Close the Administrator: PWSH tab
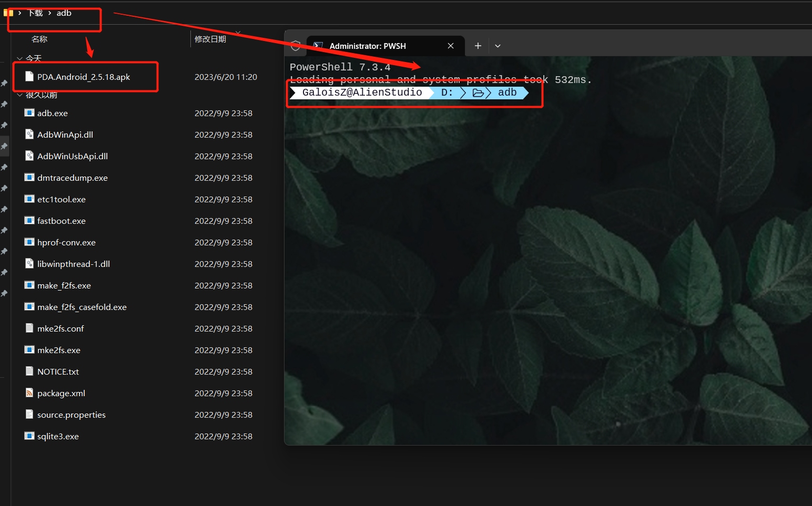This screenshot has height=506, width=812. tap(451, 46)
